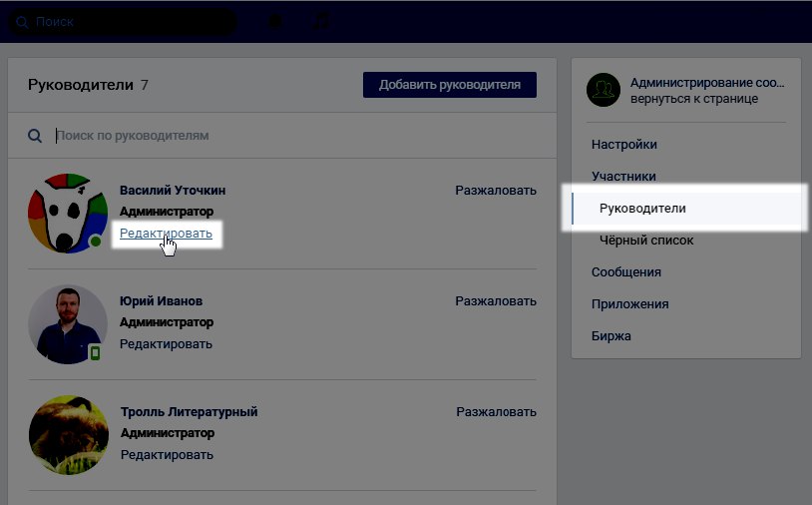Open the community avatar icon in sidebar
The image size is (812, 505).
pos(604,90)
